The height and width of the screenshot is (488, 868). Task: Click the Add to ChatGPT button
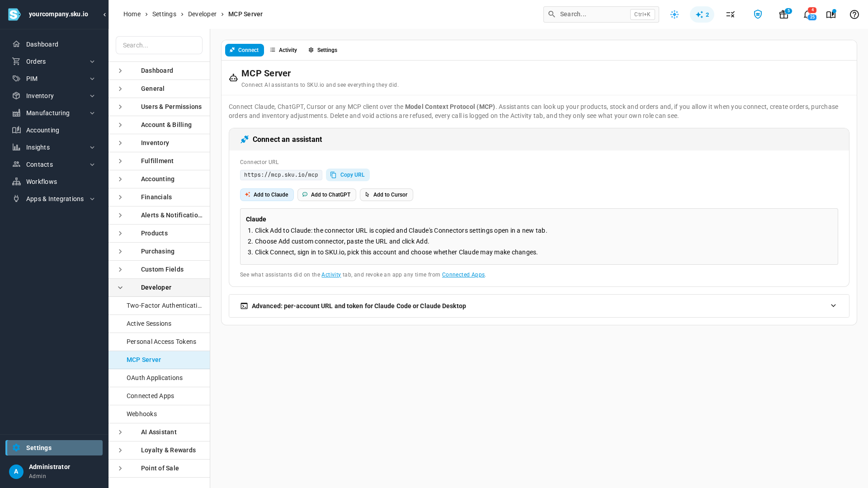[327, 195]
